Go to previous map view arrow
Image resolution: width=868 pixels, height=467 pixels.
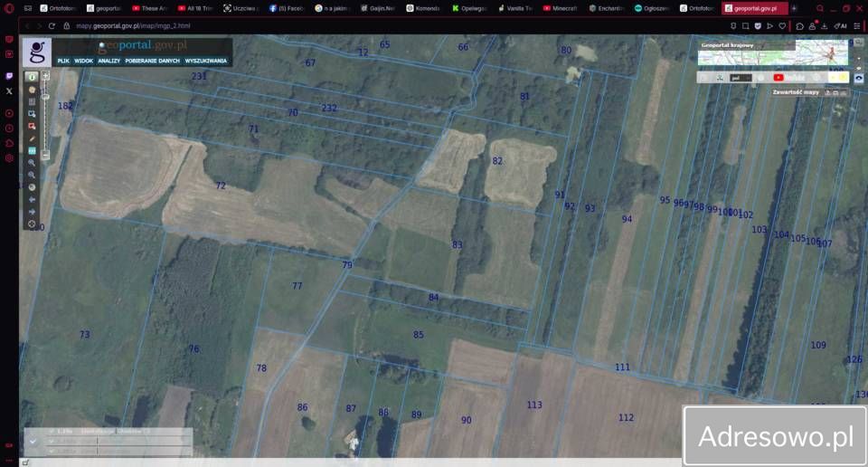coord(32,199)
